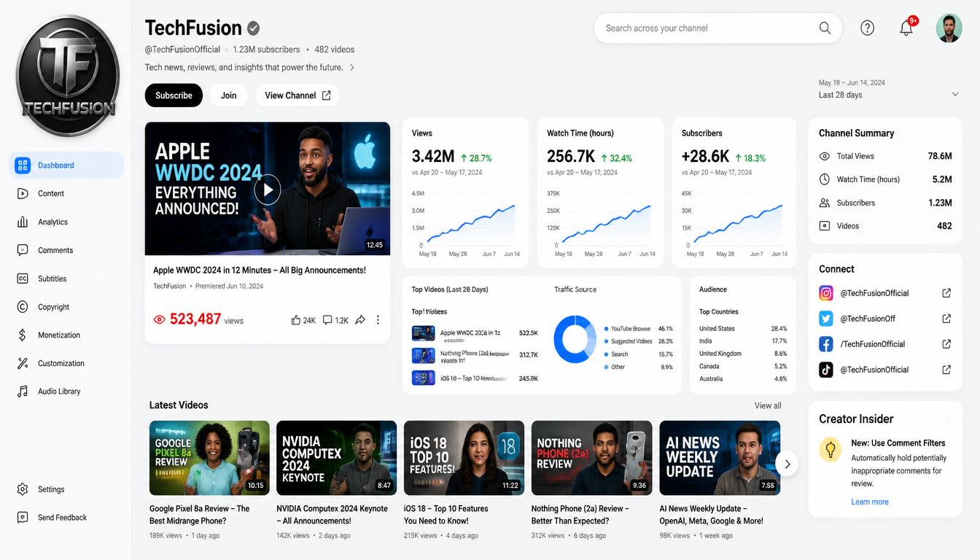Click the TechFusion channel logo
Screen dimensions: 980x560
[67, 75]
